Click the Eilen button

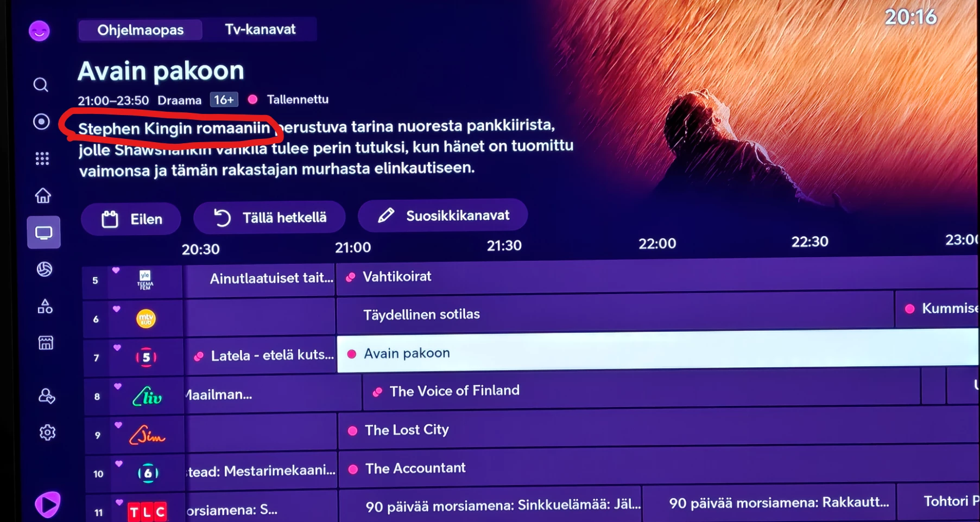[x=131, y=219]
